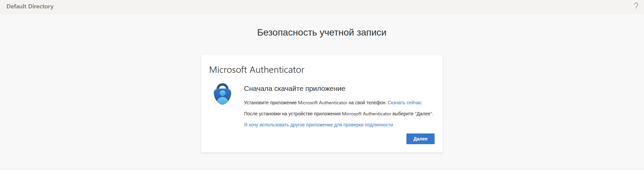Click the Установите приложение instruction text
The width and height of the screenshot is (644, 170).
(315, 103)
